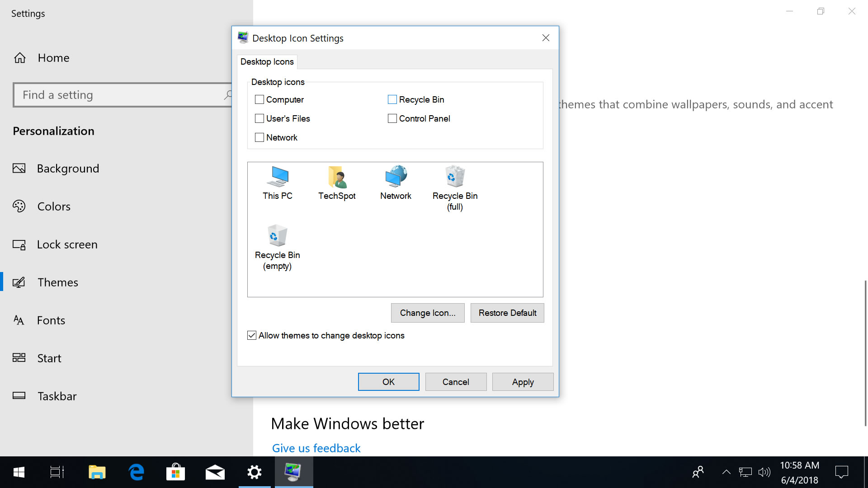Open the volume icon in the system tray
Screen dimensions: 868x488
[x=764, y=472]
